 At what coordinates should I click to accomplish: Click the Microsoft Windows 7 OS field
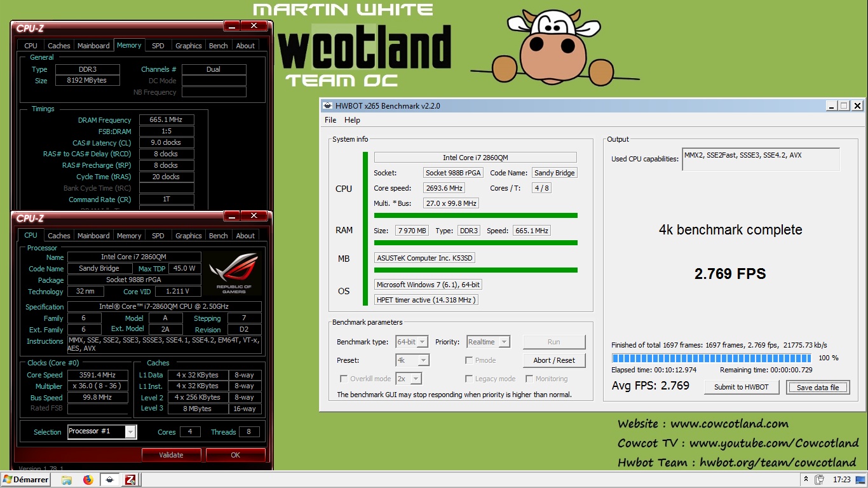[428, 285]
